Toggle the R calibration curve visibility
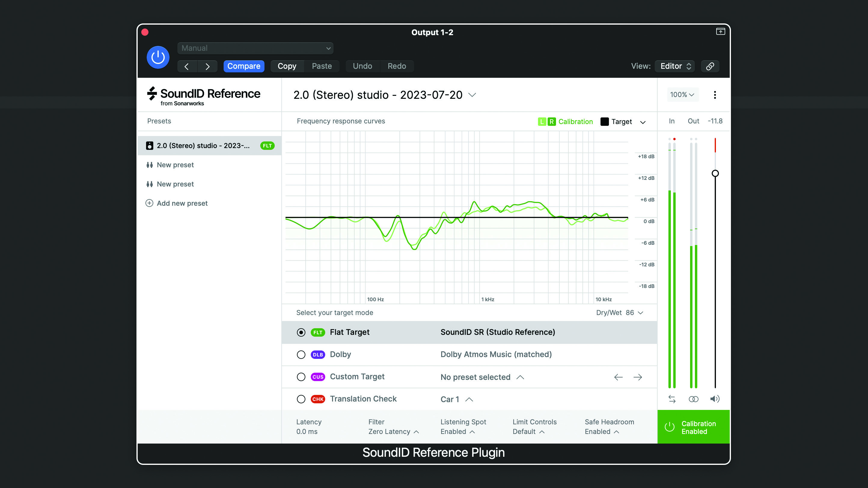Viewport: 868px width, 488px height. pyautogui.click(x=552, y=122)
